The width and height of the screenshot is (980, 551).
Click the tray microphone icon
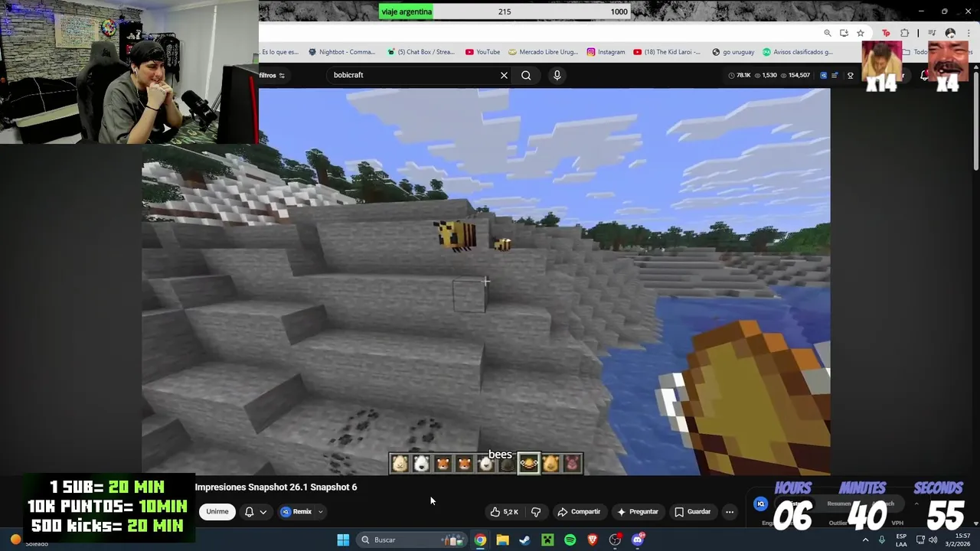pos(882,540)
